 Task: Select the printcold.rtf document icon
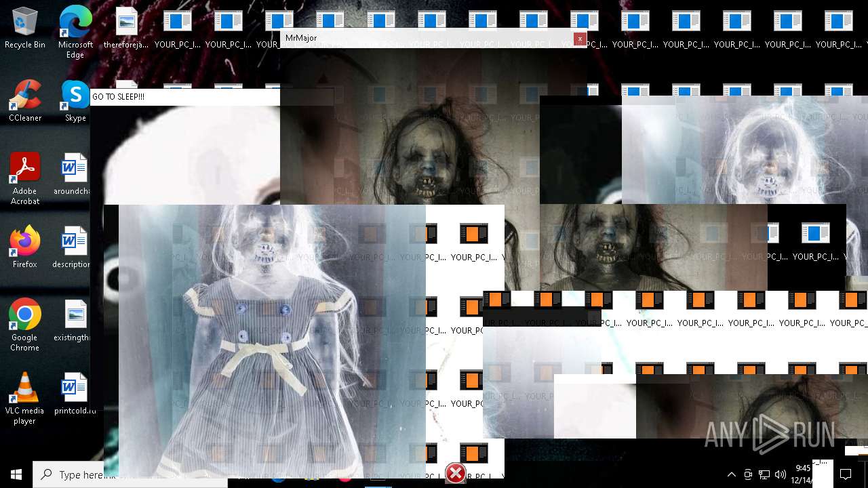coord(75,394)
